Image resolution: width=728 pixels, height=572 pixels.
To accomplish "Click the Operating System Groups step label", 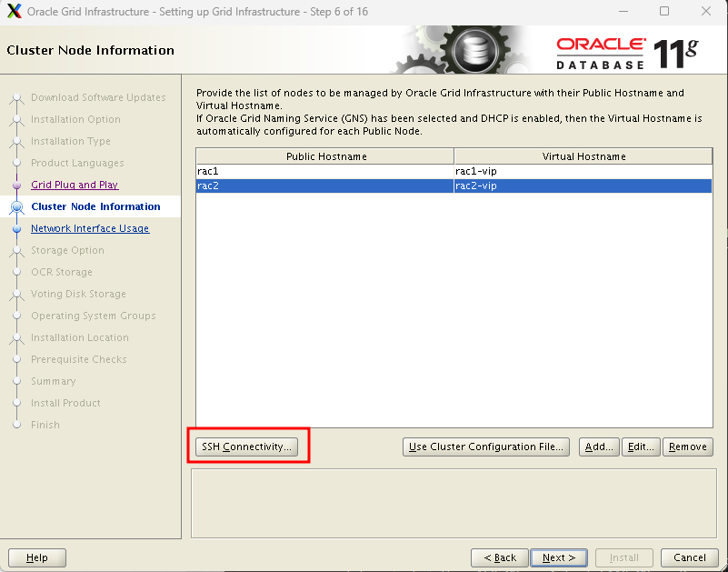I will click(93, 316).
